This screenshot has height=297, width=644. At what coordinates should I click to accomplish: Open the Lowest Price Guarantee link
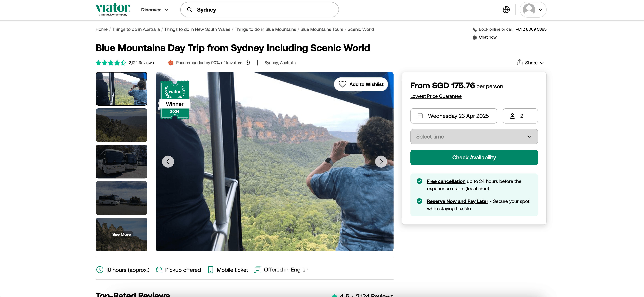[436, 96]
